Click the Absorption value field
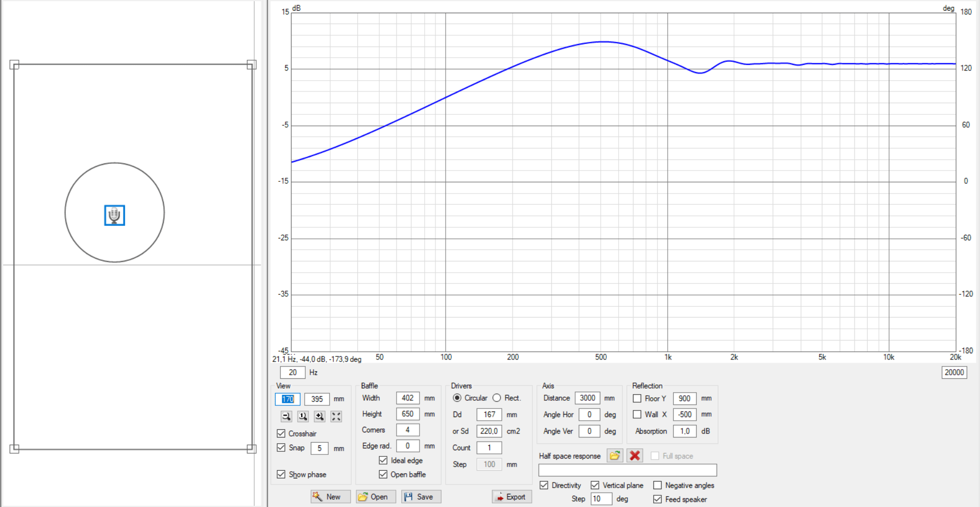 (x=685, y=431)
